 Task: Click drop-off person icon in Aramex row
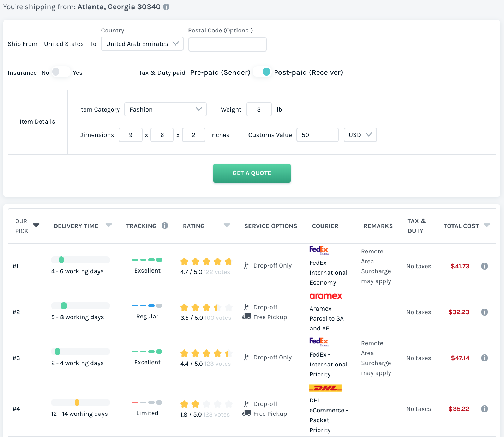click(246, 307)
